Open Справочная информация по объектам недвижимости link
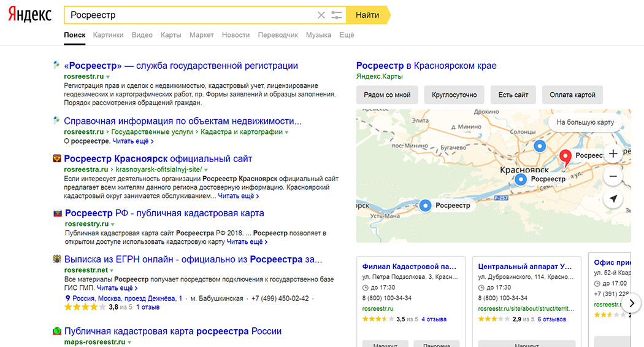This screenshot has height=347, width=644. 183,121
